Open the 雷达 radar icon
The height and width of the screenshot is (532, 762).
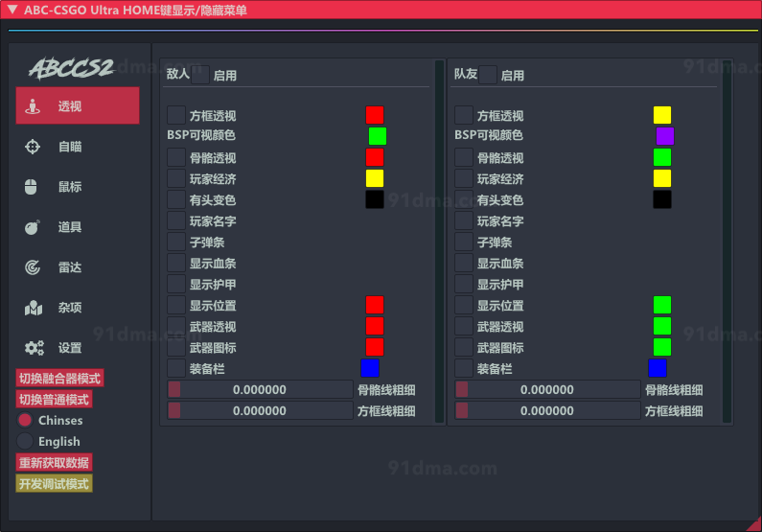[x=33, y=267]
